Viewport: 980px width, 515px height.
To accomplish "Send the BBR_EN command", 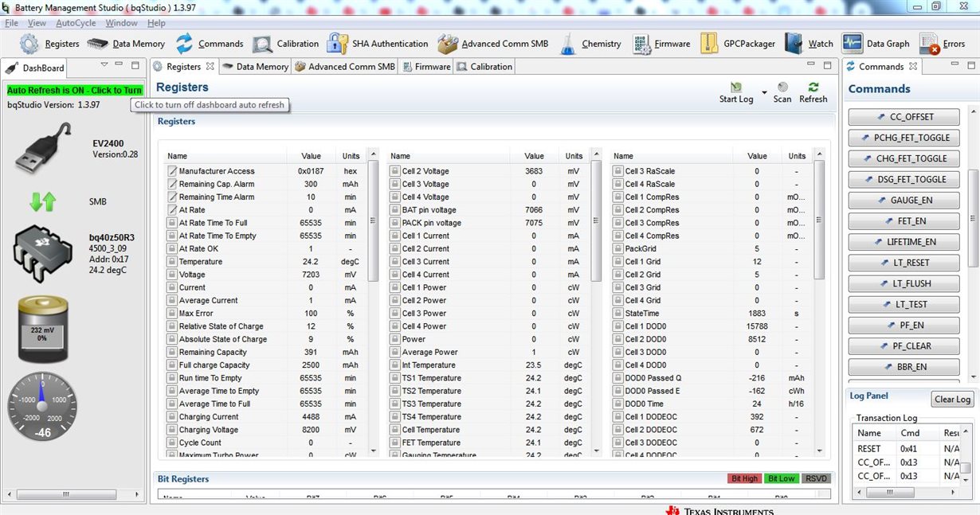I will click(904, 367).
